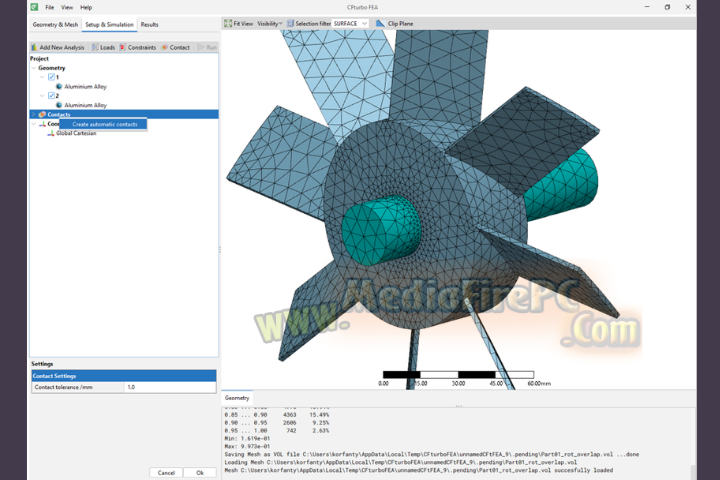The width and height of the screenshot is (720, 480).
Task: Click the Fit View icon
Action: click(228, 23)
